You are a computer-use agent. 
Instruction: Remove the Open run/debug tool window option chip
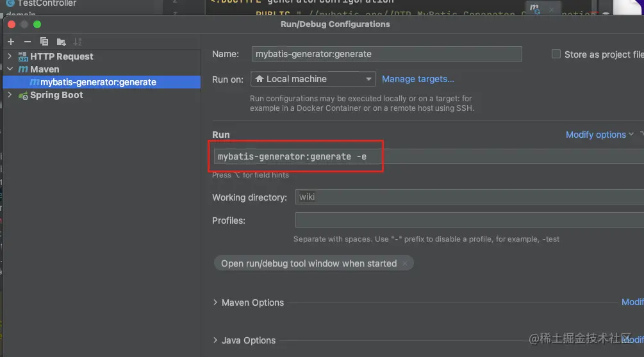[405, 263]
